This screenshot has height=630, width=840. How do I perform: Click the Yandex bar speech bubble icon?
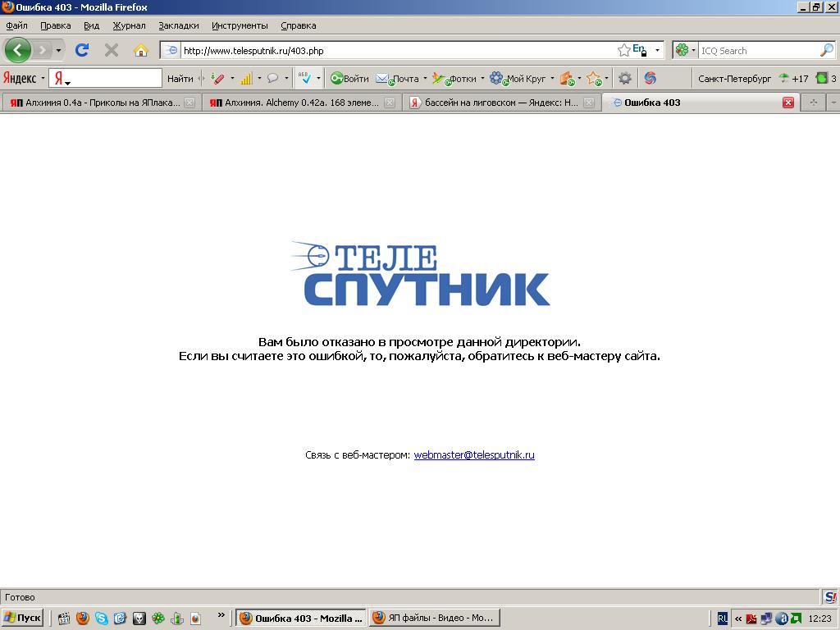(x=272, y=78)
